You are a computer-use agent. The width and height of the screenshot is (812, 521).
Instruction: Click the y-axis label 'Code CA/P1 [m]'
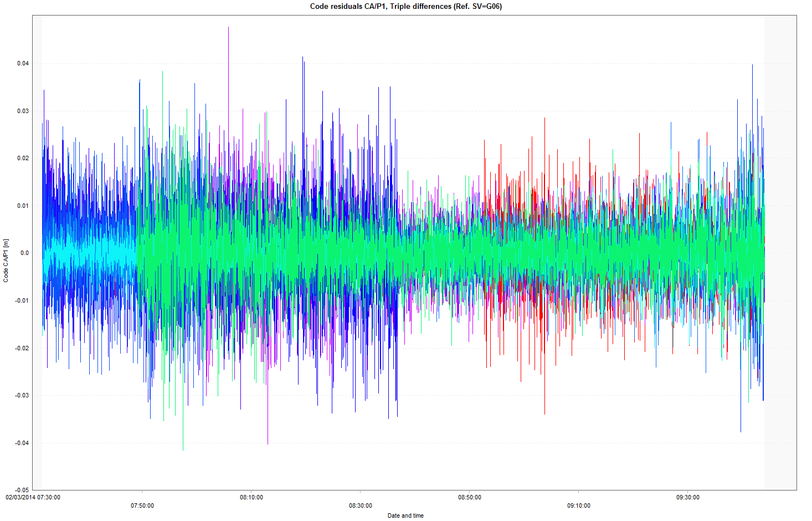click(x=6, y=261)
